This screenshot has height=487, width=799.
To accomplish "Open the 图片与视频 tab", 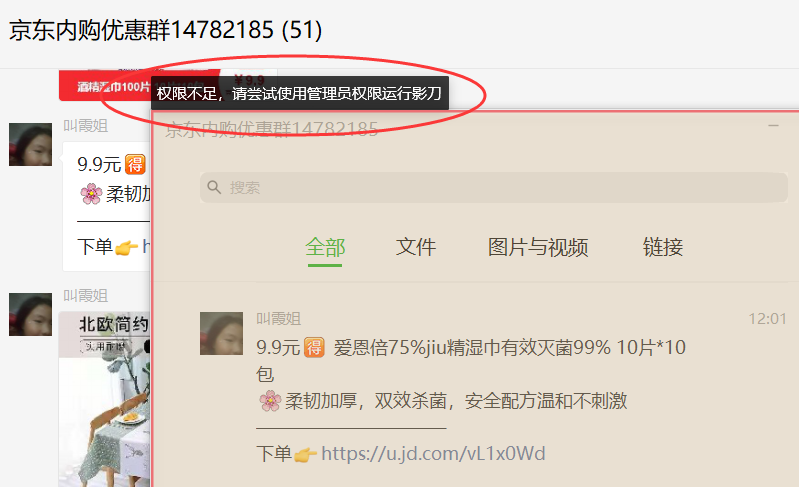I will [x=538, y=248].
